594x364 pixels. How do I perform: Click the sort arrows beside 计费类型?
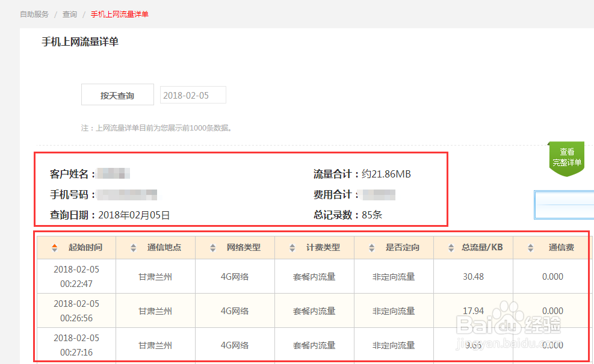tap(293, 247)
